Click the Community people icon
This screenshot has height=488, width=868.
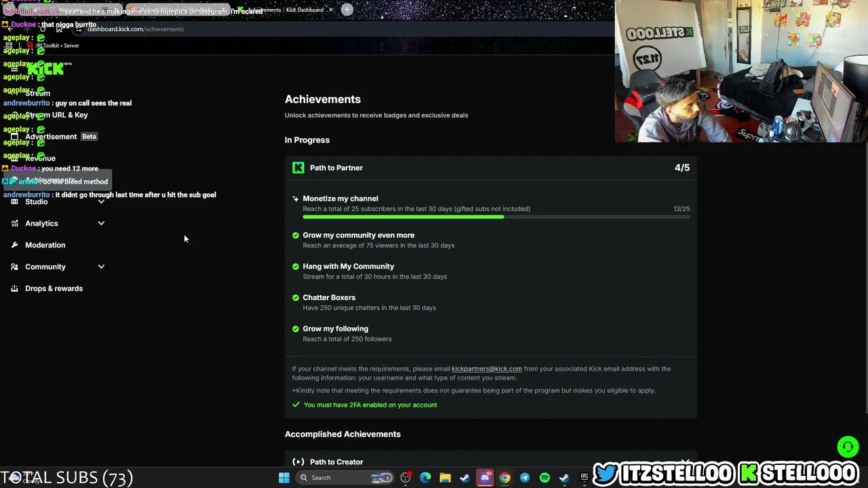(14, 266)
